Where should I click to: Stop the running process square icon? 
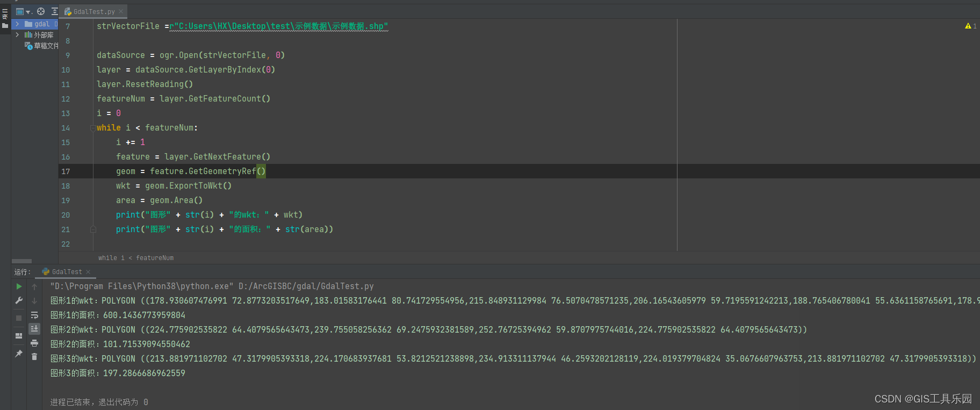click(19, 318)
